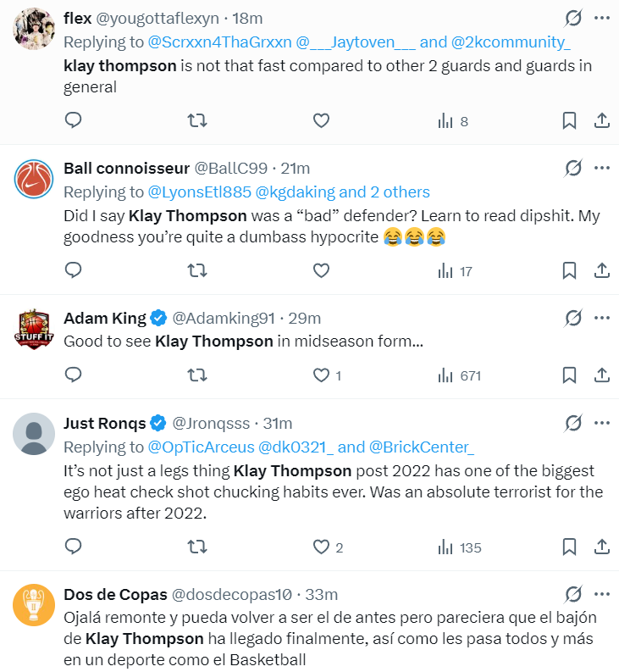
Task: Reply to flex's Klay Thompson tweet
Action: click(x=74, y=120)
